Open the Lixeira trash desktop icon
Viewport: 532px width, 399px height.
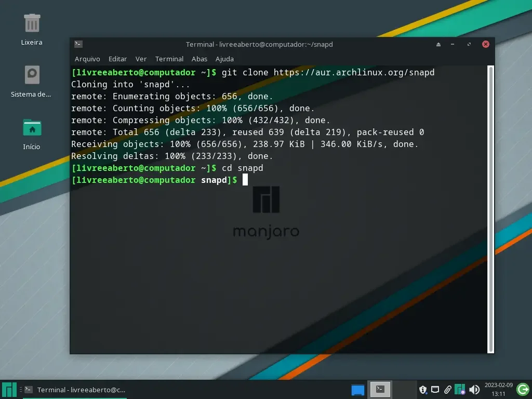tap(32, 23)
